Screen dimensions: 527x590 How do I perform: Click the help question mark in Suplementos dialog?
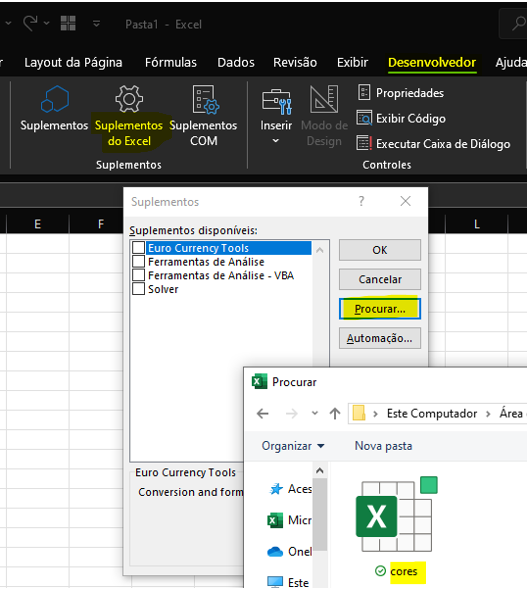pos(361,201)
